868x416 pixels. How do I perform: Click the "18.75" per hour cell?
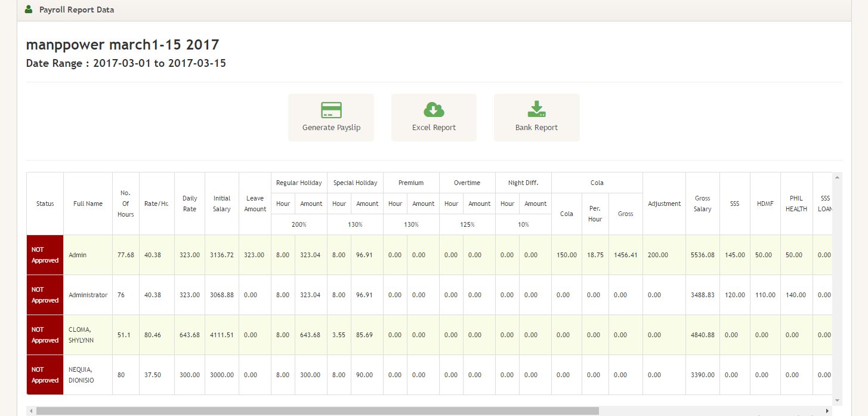pos(595,255)
